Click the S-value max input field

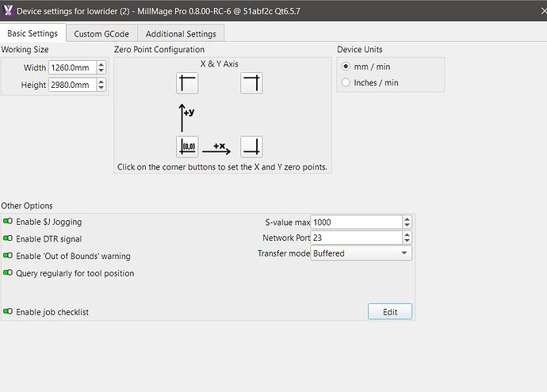(356, 223)
